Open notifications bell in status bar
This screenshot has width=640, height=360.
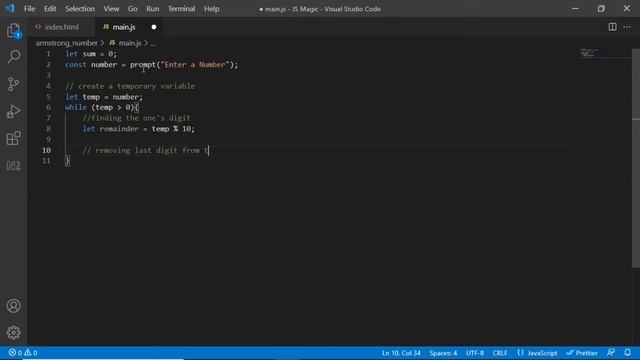coord(627,353)
